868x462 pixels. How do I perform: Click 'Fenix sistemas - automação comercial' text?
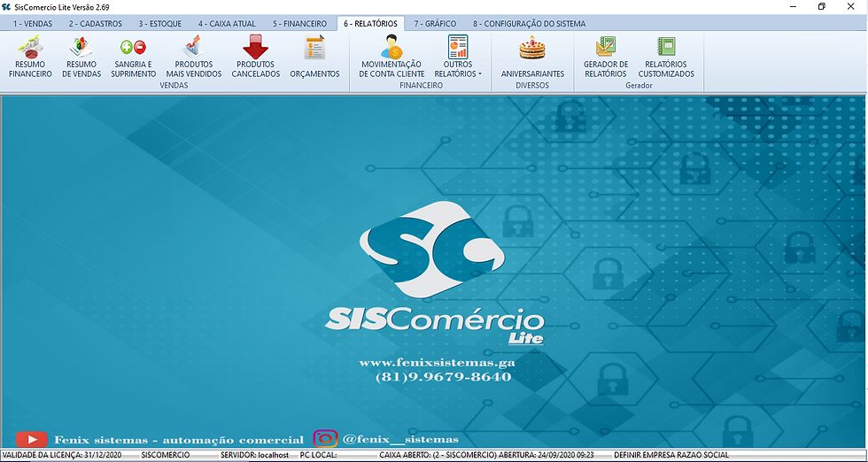pyautogui.click(x=179, y=440)
